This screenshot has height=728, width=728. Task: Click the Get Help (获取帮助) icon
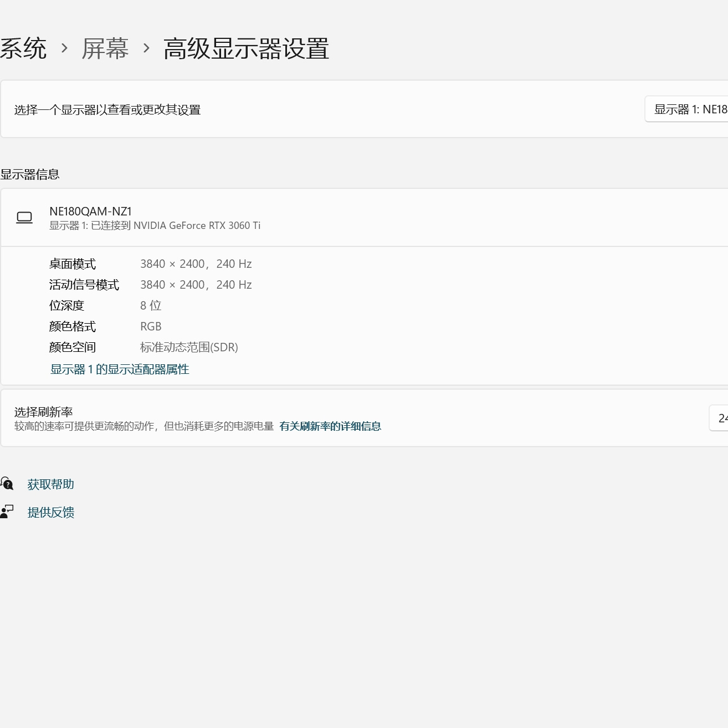[7, 483]
